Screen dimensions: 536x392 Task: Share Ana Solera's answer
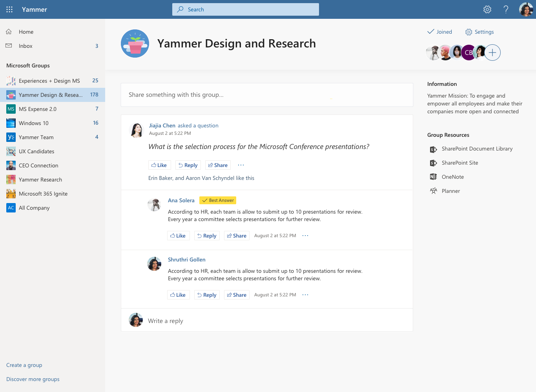[x=237, y=236]
